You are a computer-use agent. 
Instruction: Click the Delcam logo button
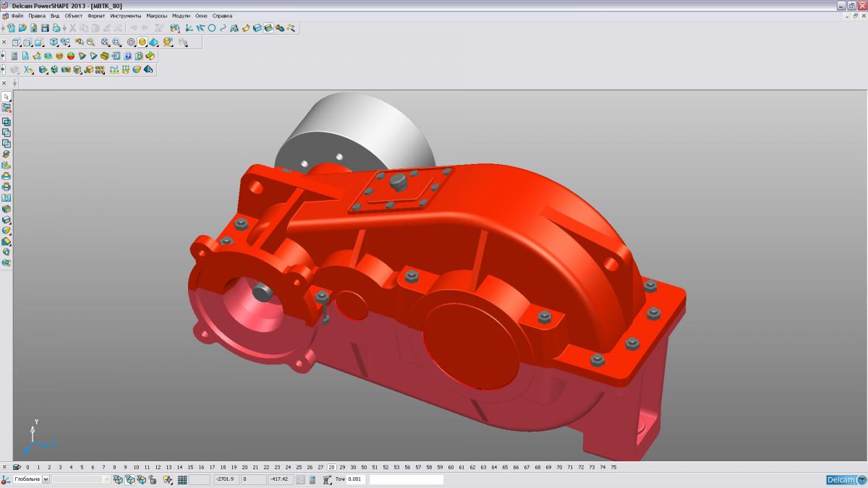coord(846,480)
